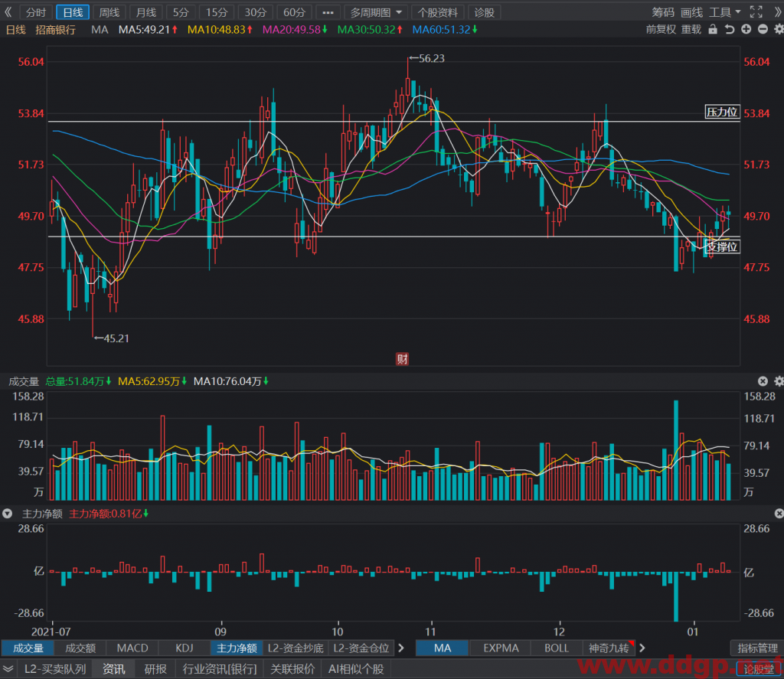Click 主力净额 panel title label
784x679 pixels.
point(43,514)
